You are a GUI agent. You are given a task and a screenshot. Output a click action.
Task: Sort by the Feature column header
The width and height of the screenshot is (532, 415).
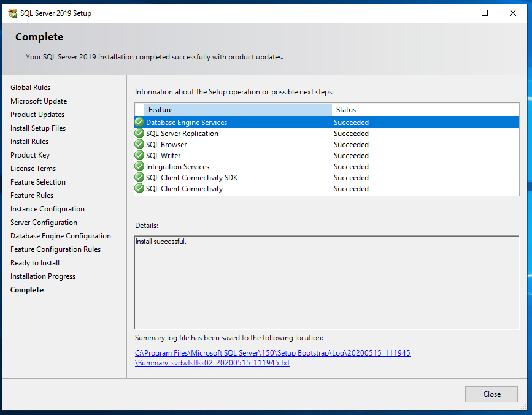[237, 110]
